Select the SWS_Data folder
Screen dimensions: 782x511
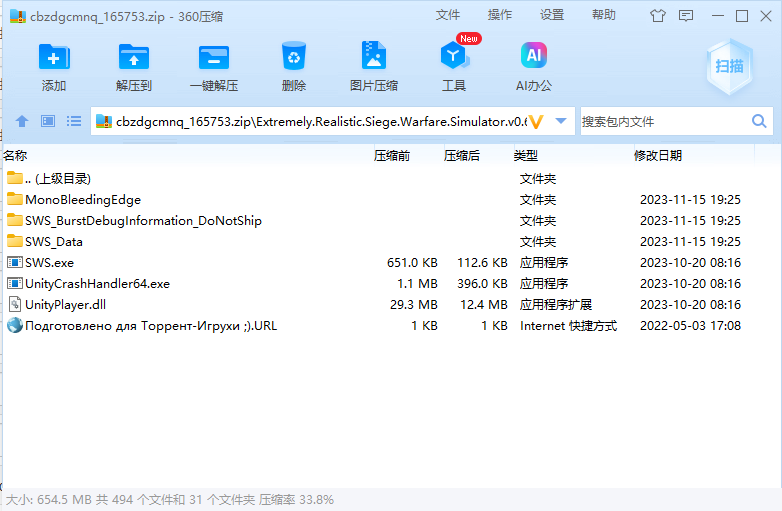(54, 241)
